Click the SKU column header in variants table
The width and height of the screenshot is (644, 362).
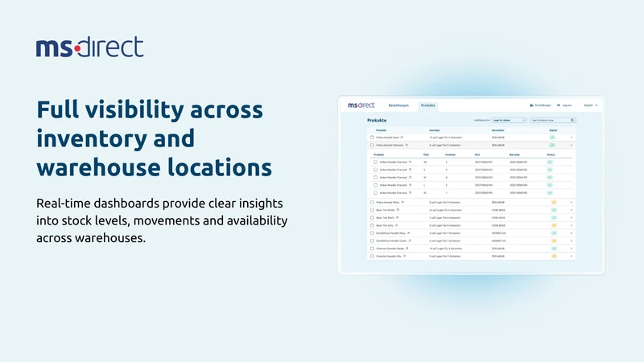pyautogui.click(x=477, y=154)
